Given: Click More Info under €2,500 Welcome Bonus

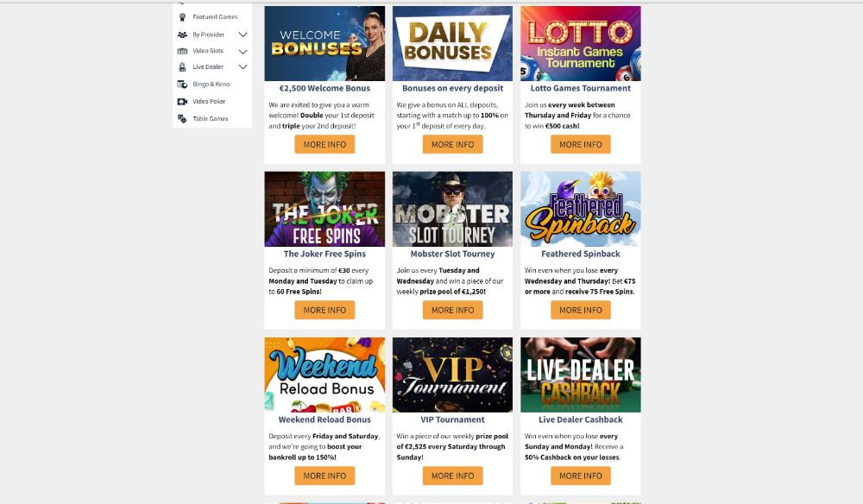Looking at the screenshot, I should coord(324,145).
